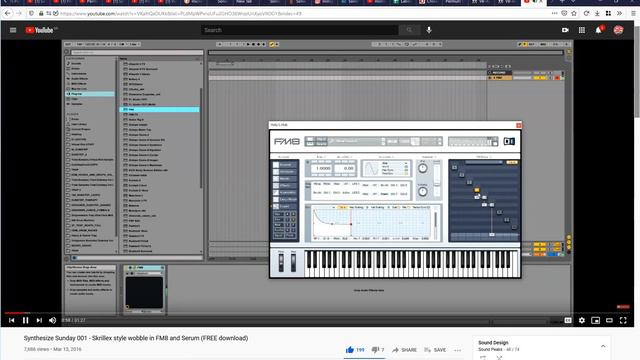
Task: Open the create video camera icon
Action: coord(565,30)
